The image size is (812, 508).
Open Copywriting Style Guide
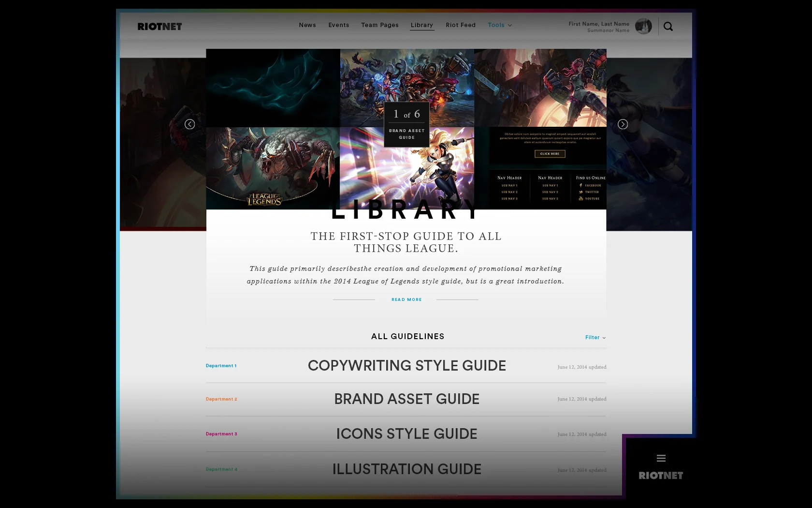(407, 366)
